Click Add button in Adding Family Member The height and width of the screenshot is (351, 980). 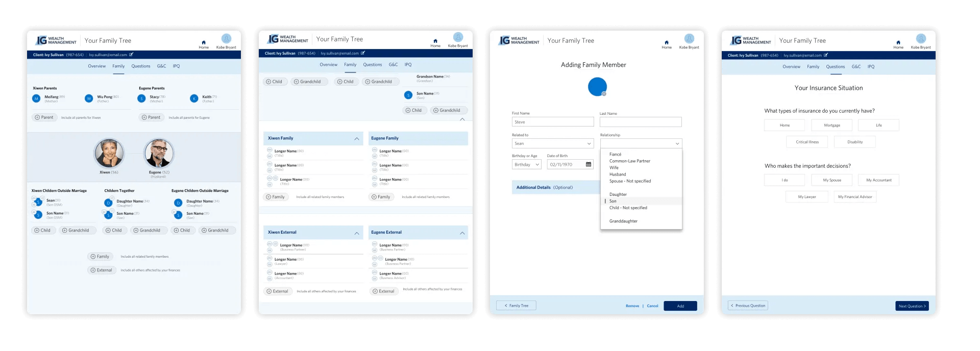(x=680, y=306)
